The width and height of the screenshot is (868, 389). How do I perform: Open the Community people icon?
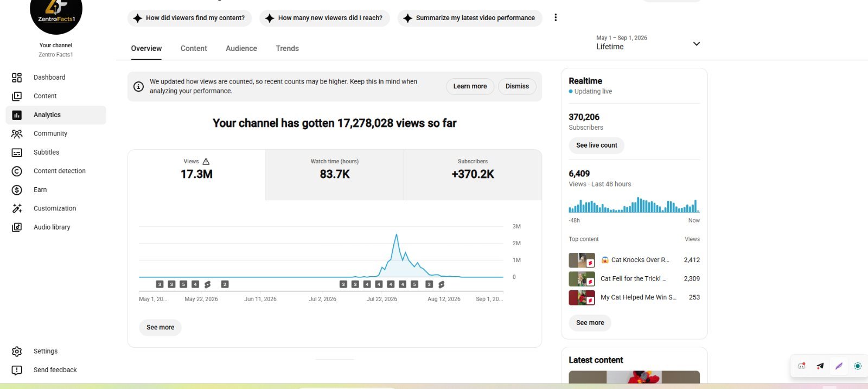[x=17, y=133]
